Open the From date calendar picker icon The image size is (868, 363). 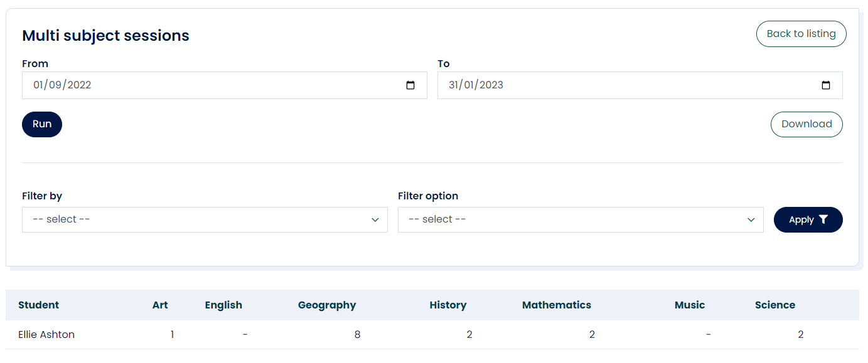point(410,85)
